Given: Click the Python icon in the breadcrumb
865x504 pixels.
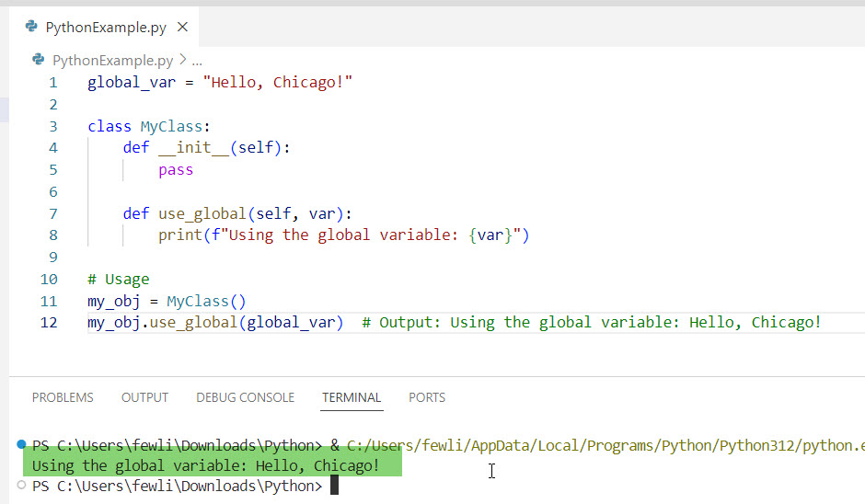Looking at the screenshot, I should point(38,60).
